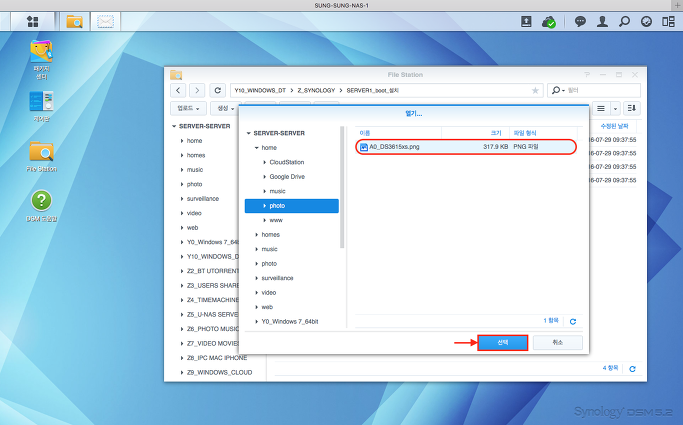Select Z4_TIMEMACHINE in File Station sidebar
683x425 pixels.
[x=213, y=300]
